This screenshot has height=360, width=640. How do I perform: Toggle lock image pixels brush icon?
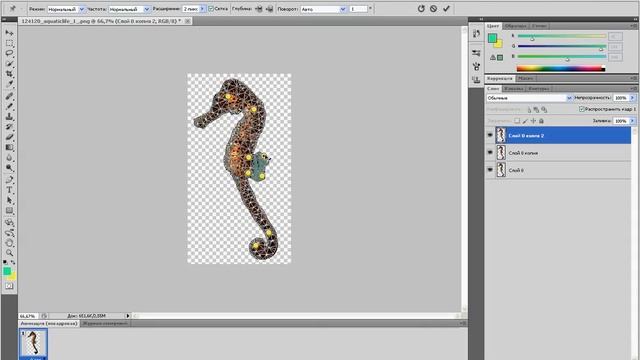click(525, 121)
